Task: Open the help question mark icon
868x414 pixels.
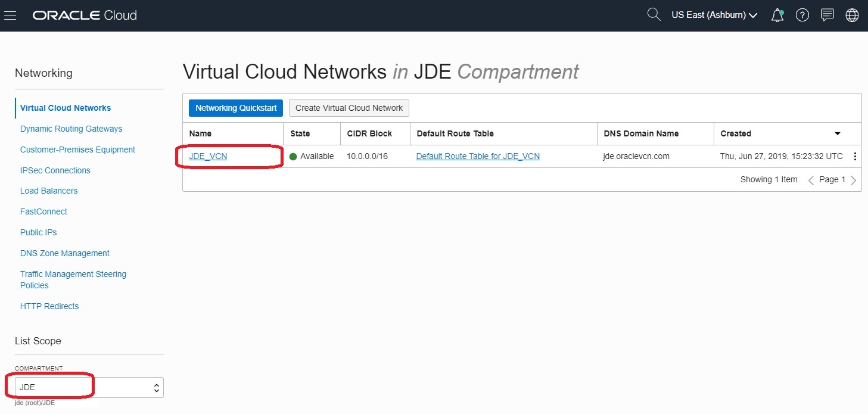Action: [x=802, y=15]
